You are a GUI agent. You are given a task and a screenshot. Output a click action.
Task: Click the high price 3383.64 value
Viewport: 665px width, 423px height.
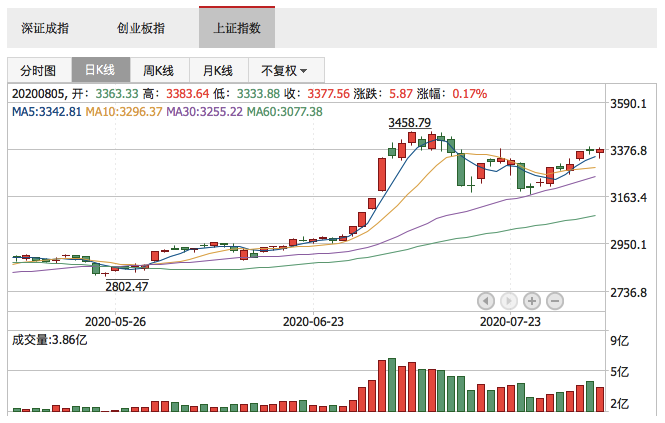point(187,93)
